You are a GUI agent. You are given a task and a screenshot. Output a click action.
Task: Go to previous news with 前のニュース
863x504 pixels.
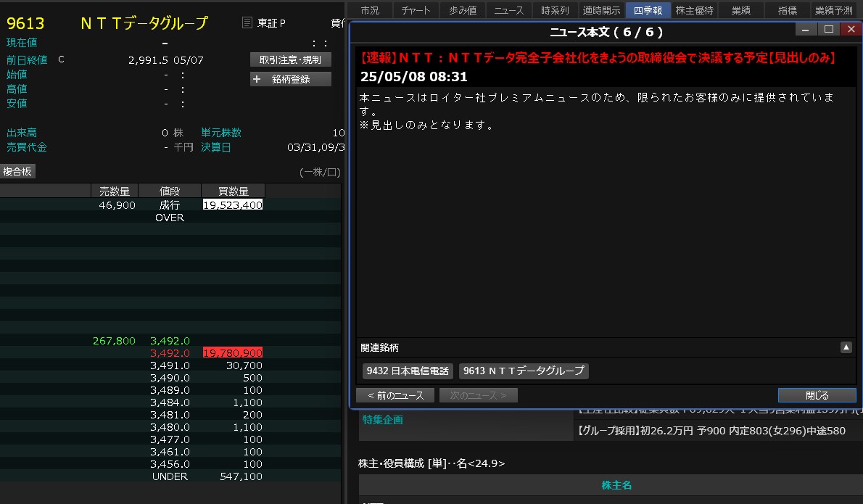pyautogui.click(x=395, y=395)
